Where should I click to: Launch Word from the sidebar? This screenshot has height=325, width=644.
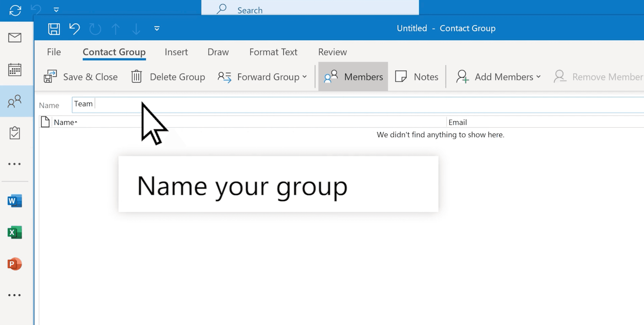[15, 201]
